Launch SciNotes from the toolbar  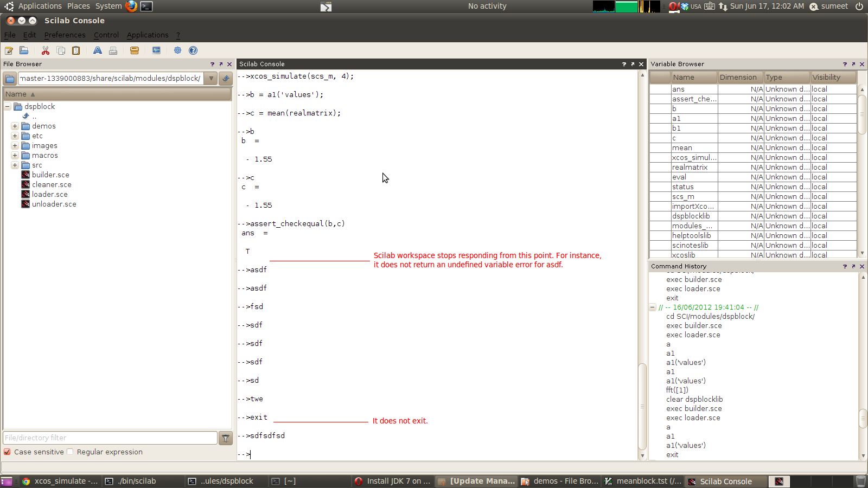[x=9, y=50]
